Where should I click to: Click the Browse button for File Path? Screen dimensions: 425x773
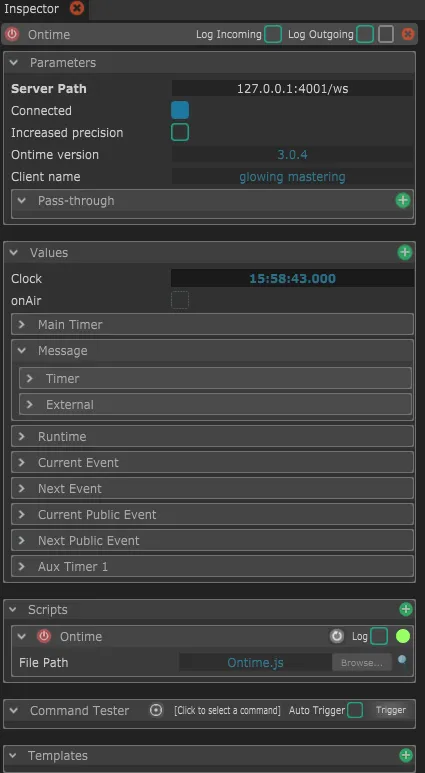[x=362, y=663]
